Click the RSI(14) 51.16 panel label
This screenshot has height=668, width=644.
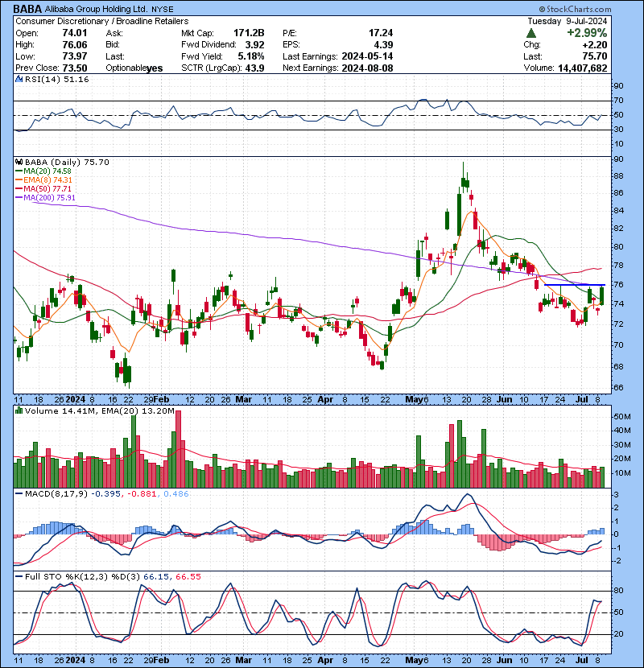point(56,79)
